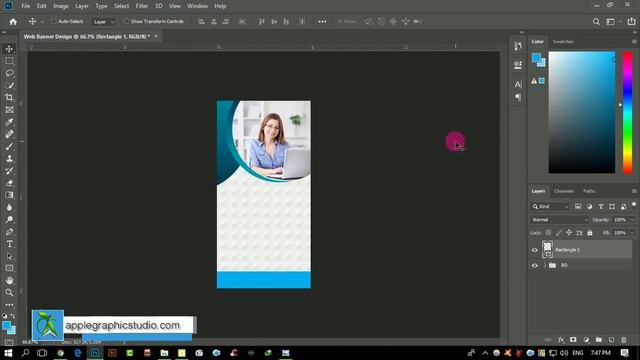640x360 pixels.
Task: Click the Opacity value field
Action: [x=620, y=220]
